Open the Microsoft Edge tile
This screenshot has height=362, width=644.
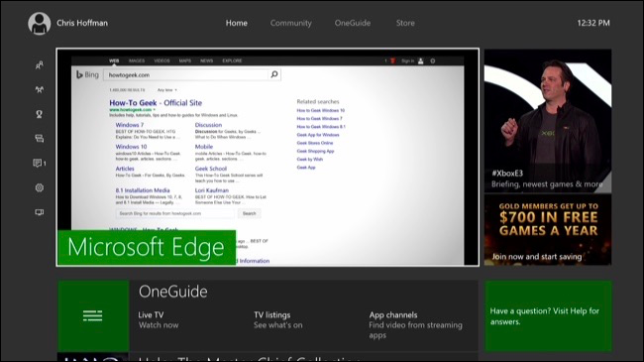point(268,157)
